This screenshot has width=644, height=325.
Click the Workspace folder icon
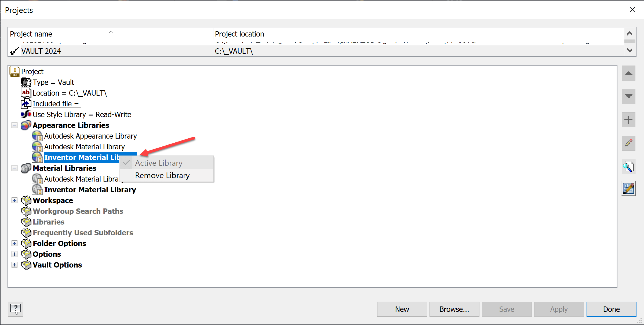point(26,200)
